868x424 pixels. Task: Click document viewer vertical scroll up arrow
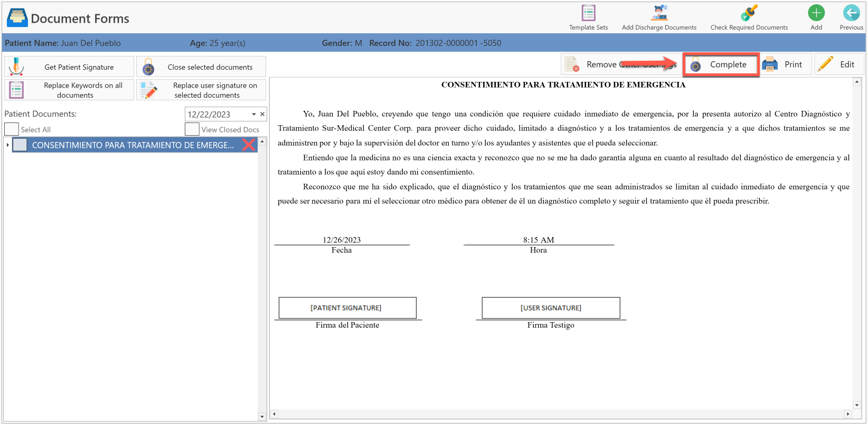click(x=857, y=82)
